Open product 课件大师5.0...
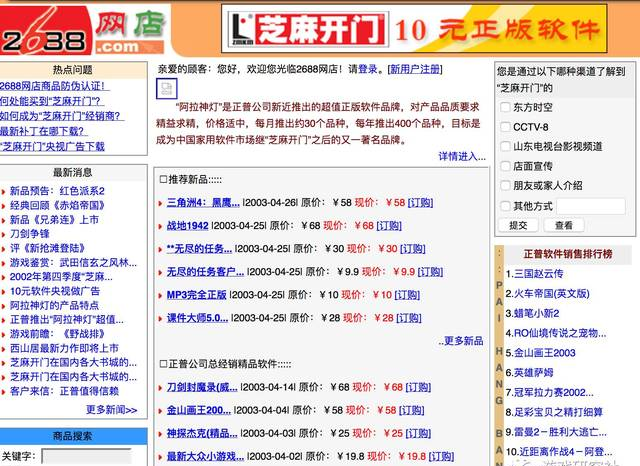This screenshot has width=640, height=466. click(x=197, y=318)
